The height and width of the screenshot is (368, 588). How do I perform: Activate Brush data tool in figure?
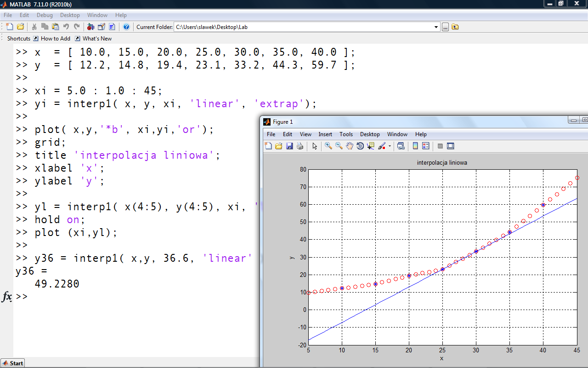pyautogui.click(x=381, y=146)
